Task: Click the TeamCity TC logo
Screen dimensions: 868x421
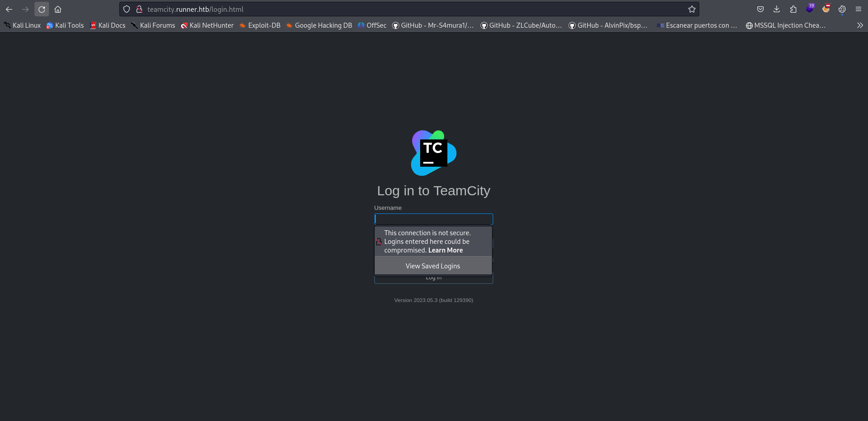Action: click(434, 153)
